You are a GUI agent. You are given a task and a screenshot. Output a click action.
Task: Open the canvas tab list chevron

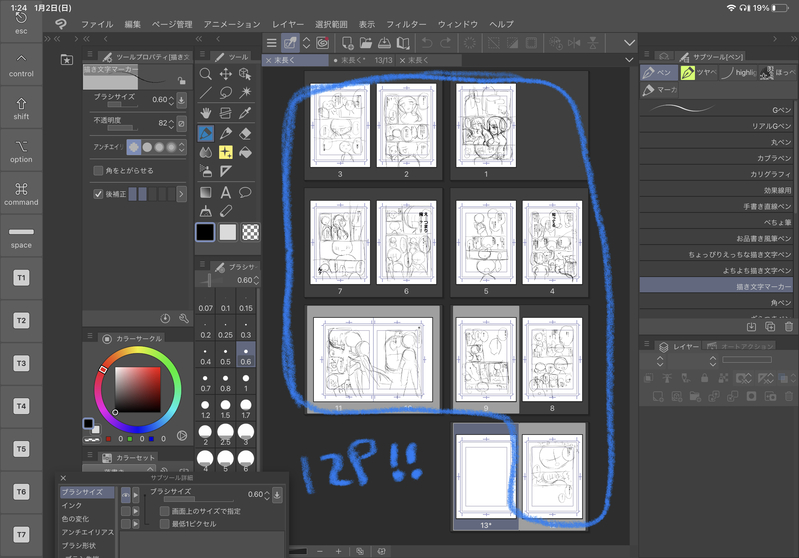[629, 60]
